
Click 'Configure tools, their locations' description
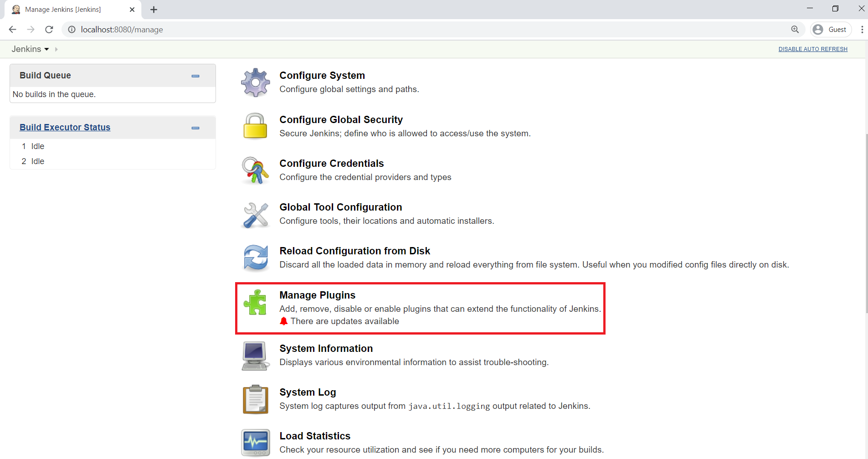(x=387, y=221)
